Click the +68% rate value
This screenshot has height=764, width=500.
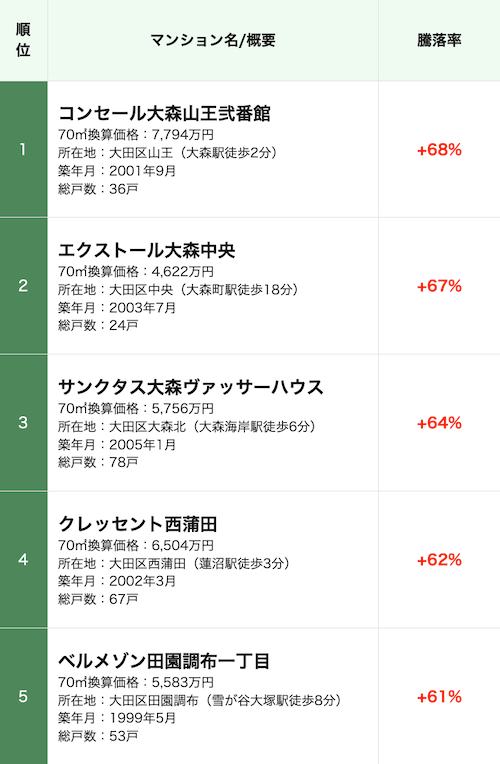pos(439,150)
